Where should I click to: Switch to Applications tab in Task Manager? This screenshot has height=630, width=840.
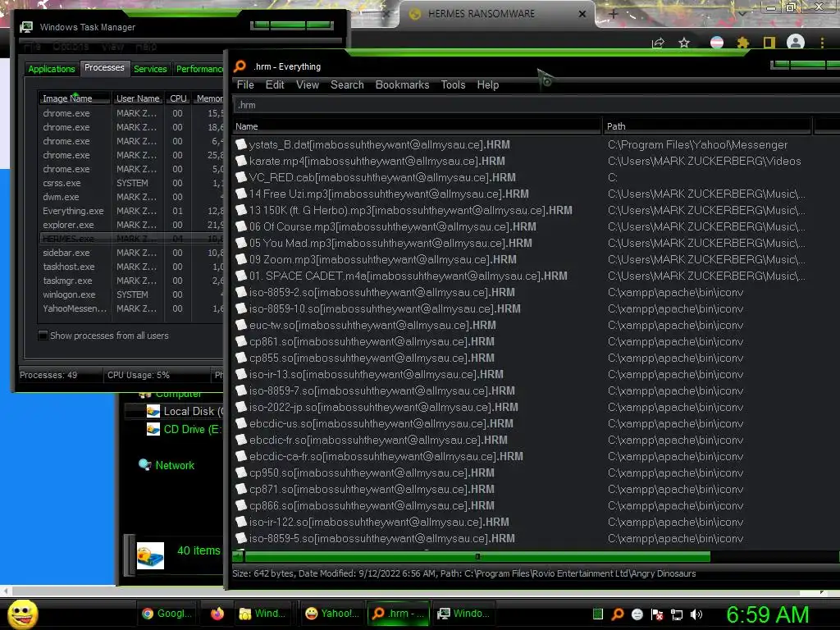coord(52,69)
